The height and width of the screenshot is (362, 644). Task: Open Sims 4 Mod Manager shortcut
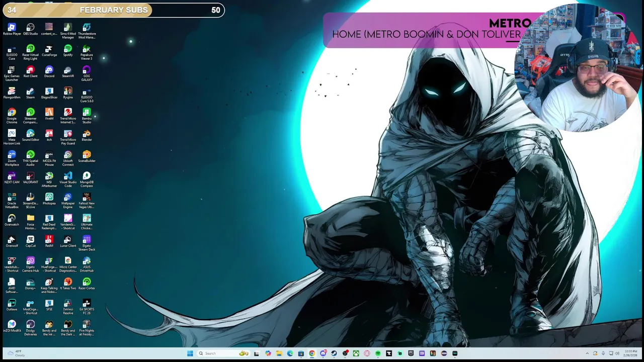point(68,31)
